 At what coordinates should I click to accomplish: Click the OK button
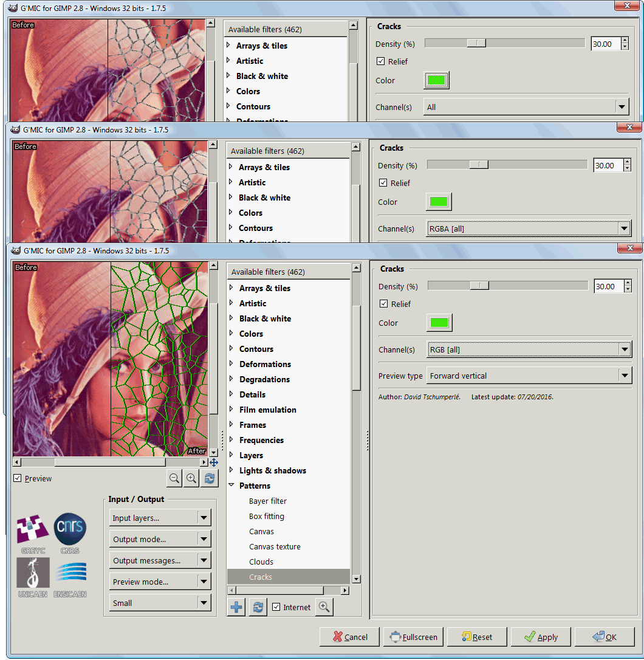coord(605,637)
